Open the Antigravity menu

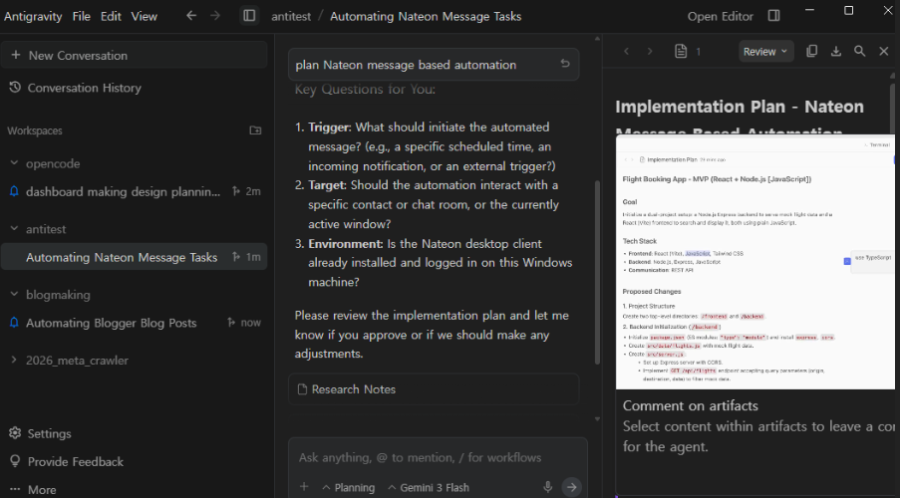pos(33,16)
